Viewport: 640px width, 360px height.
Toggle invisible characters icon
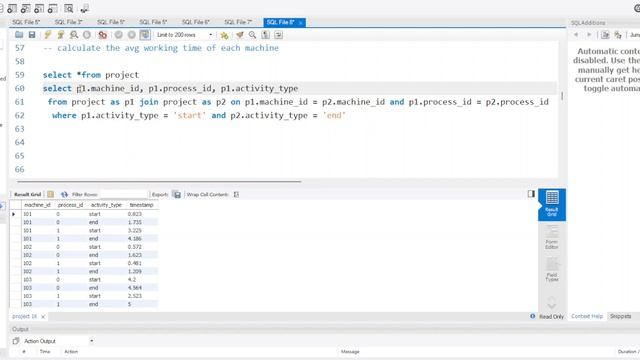[x=266, y=35]
